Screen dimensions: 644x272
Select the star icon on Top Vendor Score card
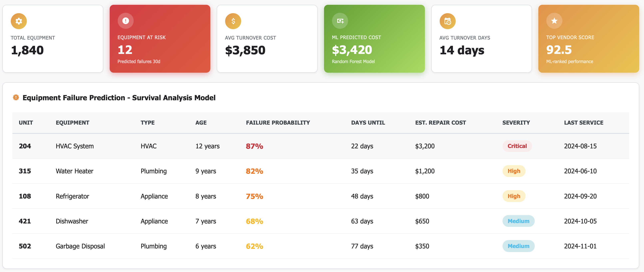(554, 21)
